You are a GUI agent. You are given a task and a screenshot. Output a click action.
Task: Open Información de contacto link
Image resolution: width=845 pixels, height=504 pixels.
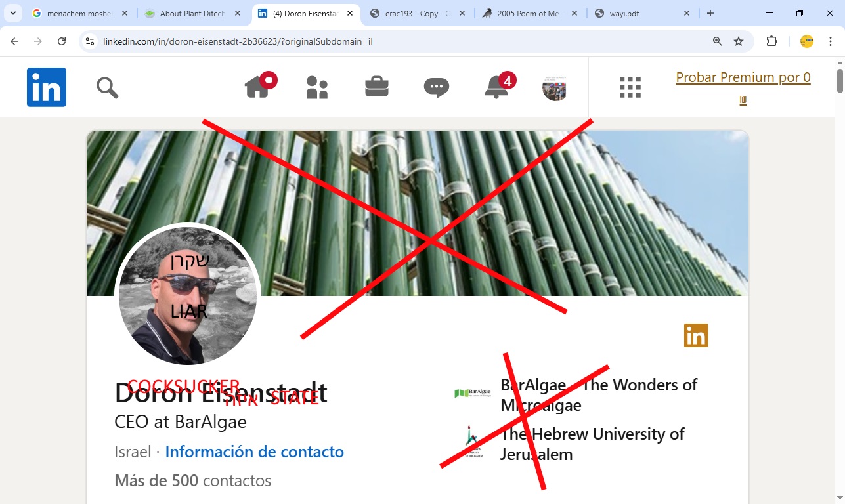click(254, 452)
